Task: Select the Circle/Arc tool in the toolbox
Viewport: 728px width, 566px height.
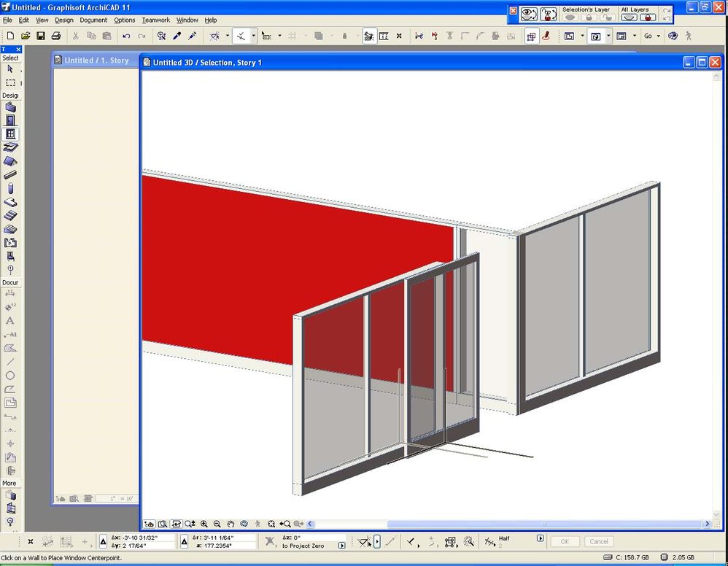Action: tap(10, 376)
